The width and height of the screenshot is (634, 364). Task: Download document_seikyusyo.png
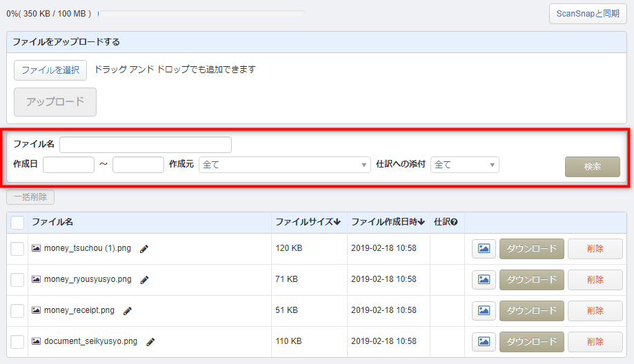532,342
